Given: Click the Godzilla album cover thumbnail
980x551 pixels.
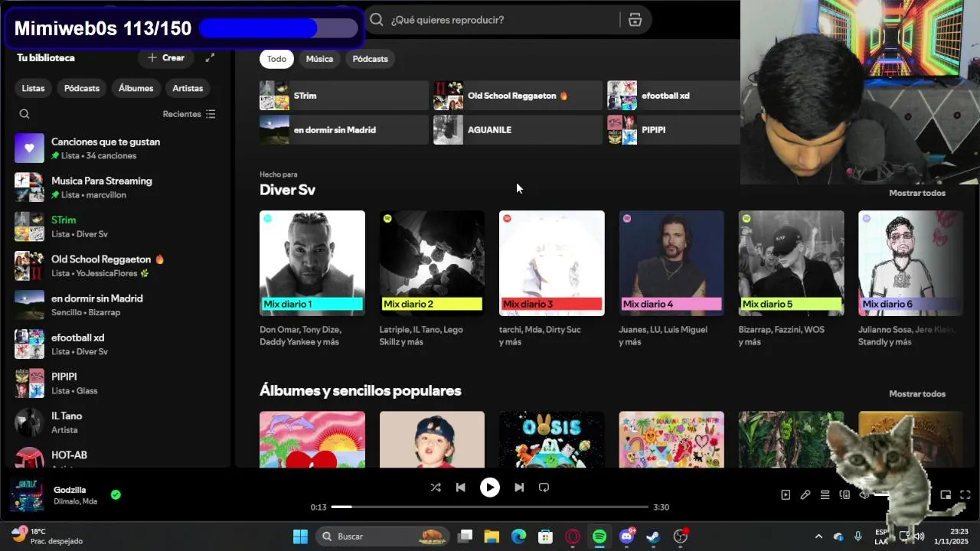Looking at the screenshot, I should [27, 495].
